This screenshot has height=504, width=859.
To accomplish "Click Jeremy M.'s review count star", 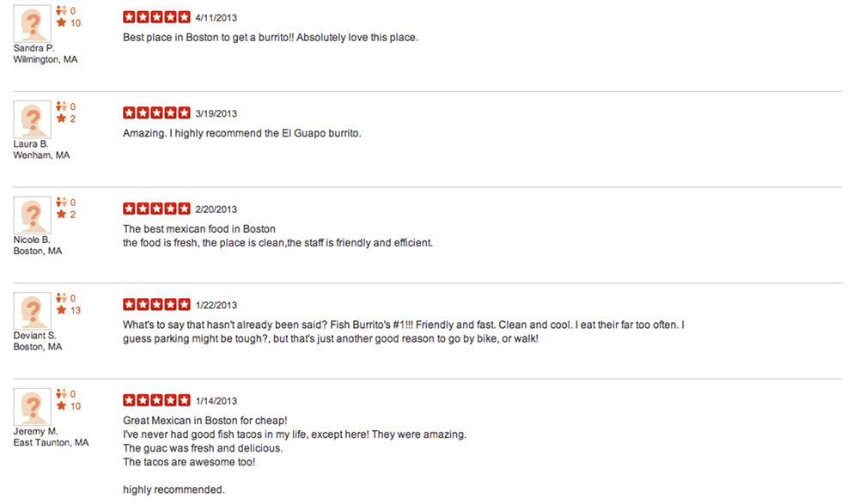I will 61,406.
